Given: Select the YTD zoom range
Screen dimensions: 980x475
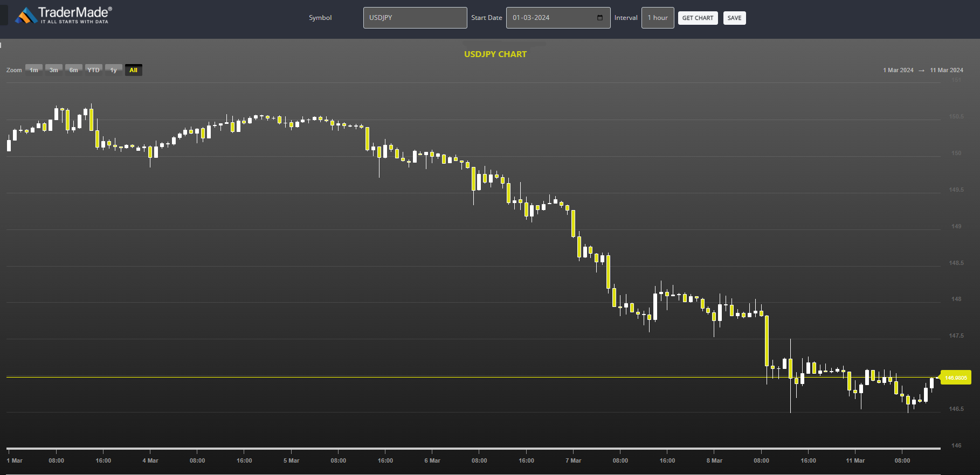Looking at the screenshot, I should point(94,70).
